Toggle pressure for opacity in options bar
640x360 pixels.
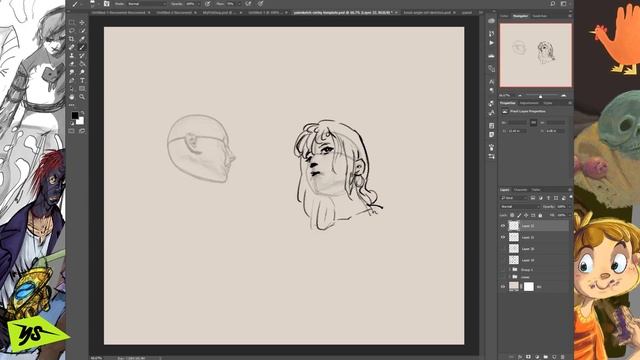[x=208, y=4]
